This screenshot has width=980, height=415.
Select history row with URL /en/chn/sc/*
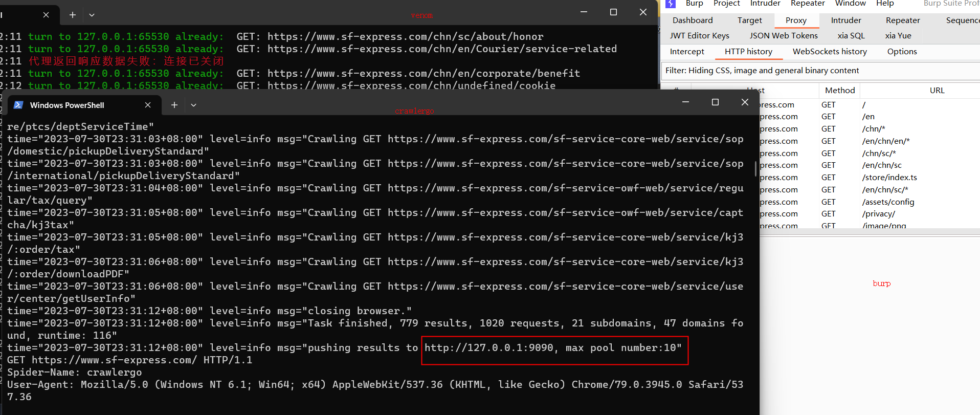click(x=870, y=190)
